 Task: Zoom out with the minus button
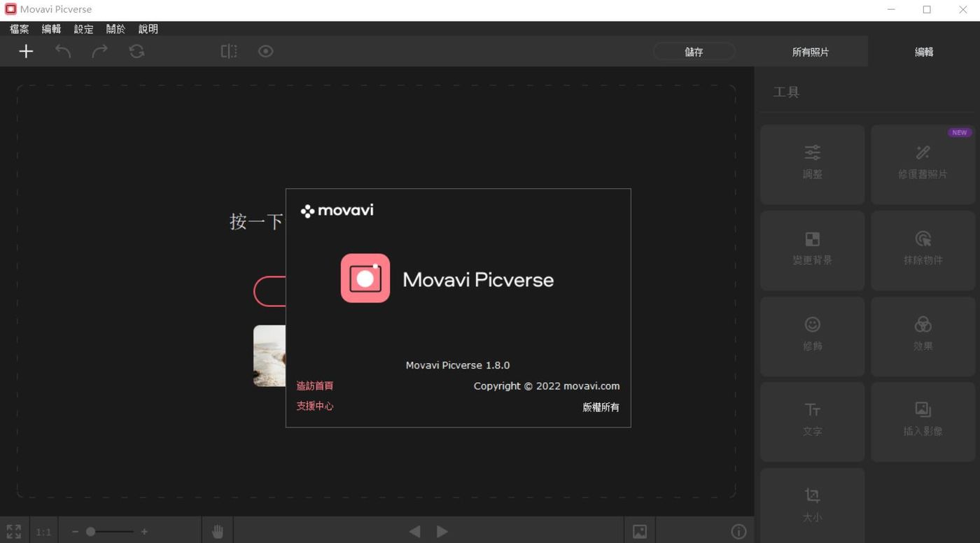[x=75, y=532]
